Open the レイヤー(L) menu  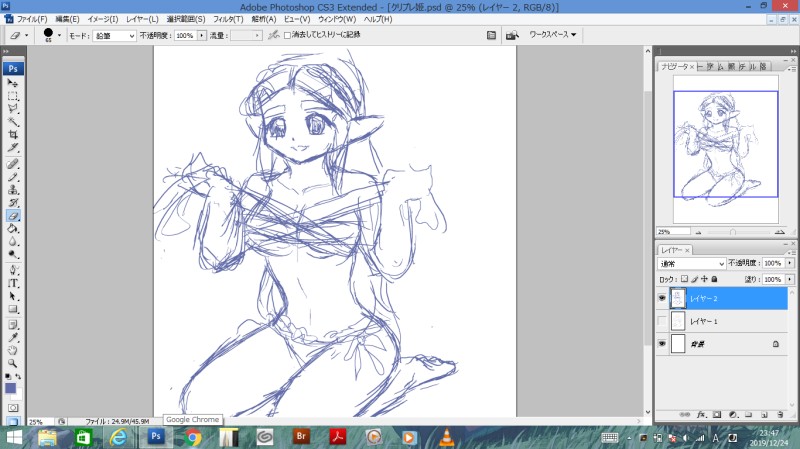coord(142,19)
